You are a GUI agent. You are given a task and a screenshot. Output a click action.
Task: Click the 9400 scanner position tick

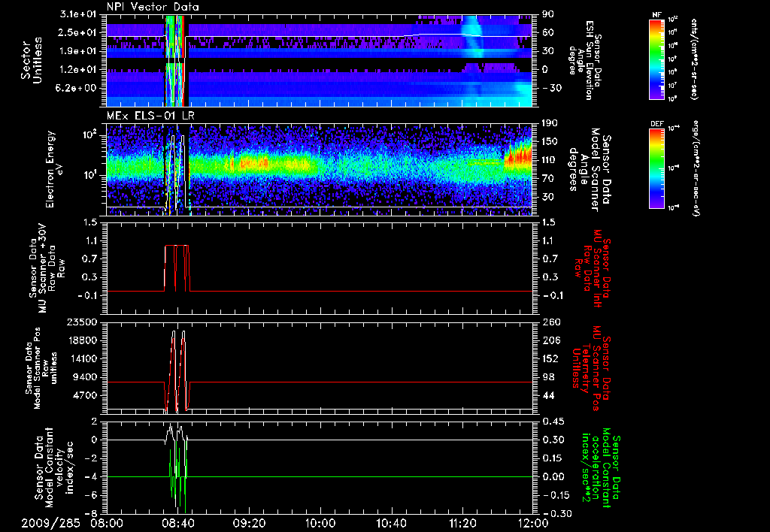point(85,377)
